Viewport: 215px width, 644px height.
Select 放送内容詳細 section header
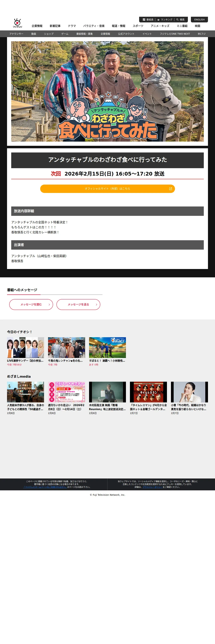(107, 211)
